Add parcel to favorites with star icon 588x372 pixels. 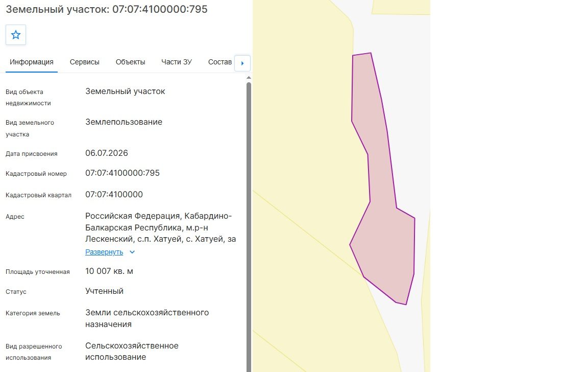(16, 35)
